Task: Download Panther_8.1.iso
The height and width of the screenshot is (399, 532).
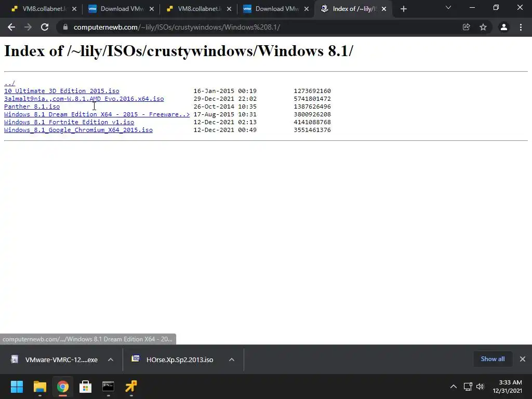Action: tap(32, 107)
